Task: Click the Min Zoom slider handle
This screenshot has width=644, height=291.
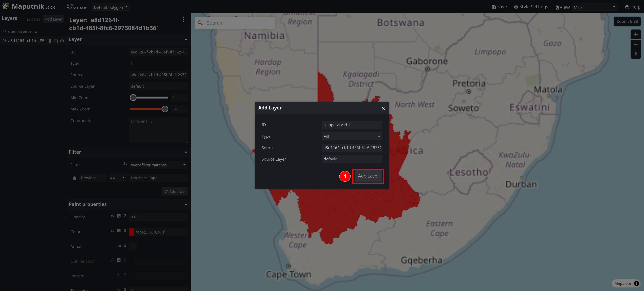Action: [x=133, y=98]
